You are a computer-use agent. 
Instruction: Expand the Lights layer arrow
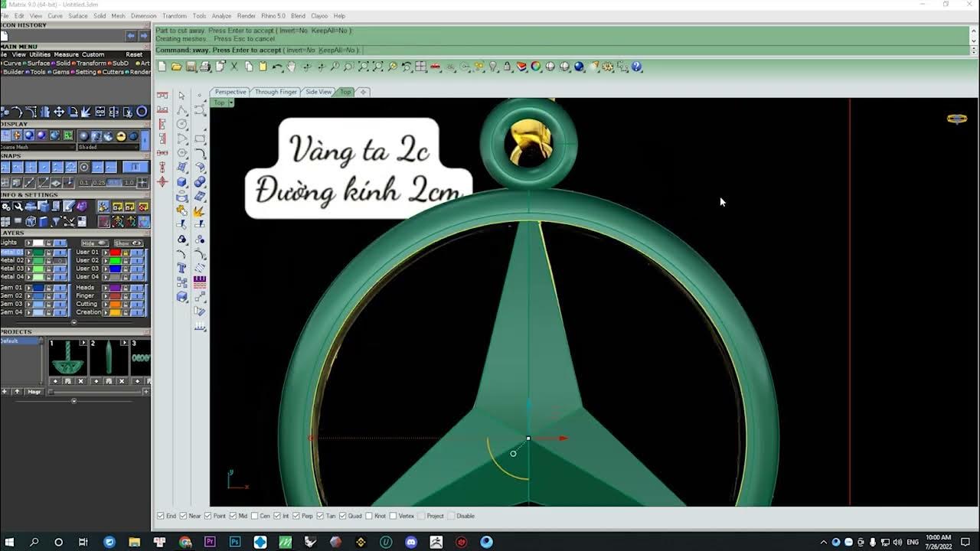pyautogui.click(x=29, y=243)
